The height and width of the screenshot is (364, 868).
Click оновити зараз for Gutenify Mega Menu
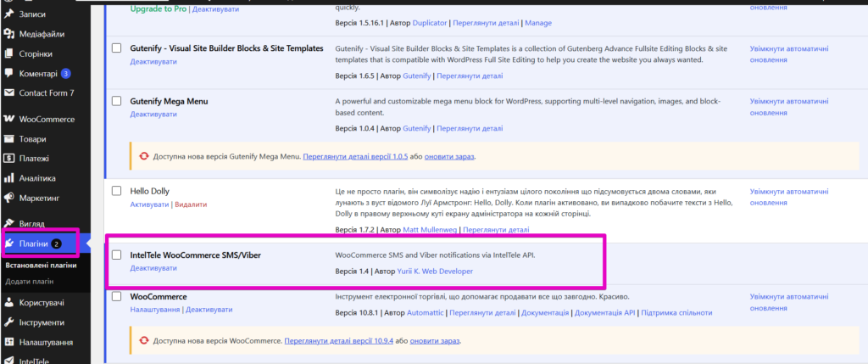[449, 157]
